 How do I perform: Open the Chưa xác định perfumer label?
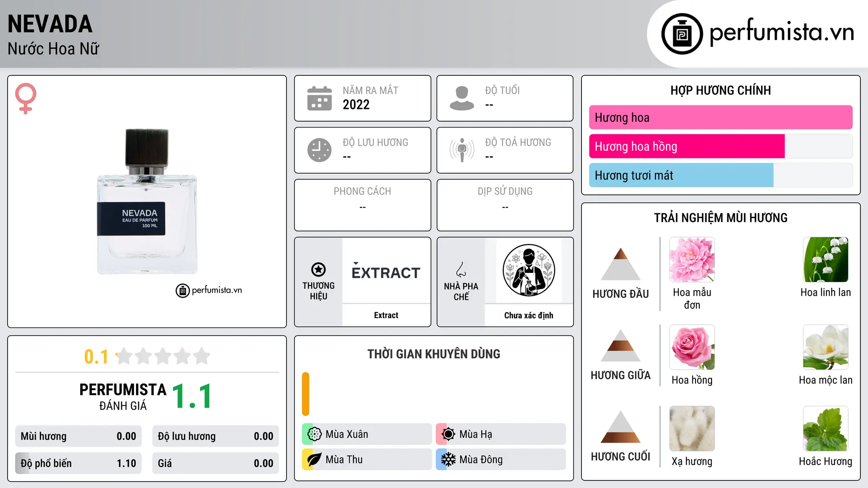(x=529, y=315)
